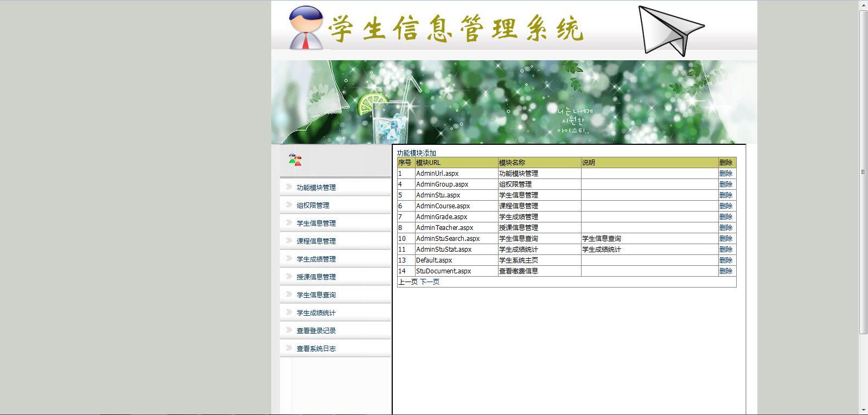
Task: Click arrow icon beside 查看系统日志
Action: point(289,348)
